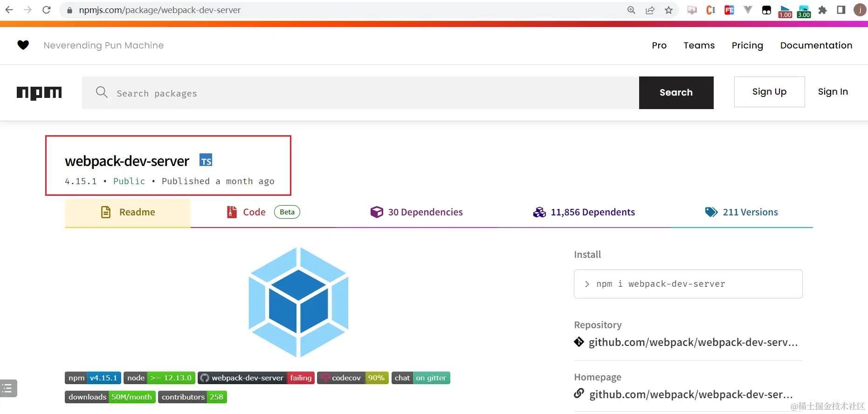Viewport: 868px width, 414px height.
Task: Click the 4.15.1 version text in header
Action: pos(81,181)
